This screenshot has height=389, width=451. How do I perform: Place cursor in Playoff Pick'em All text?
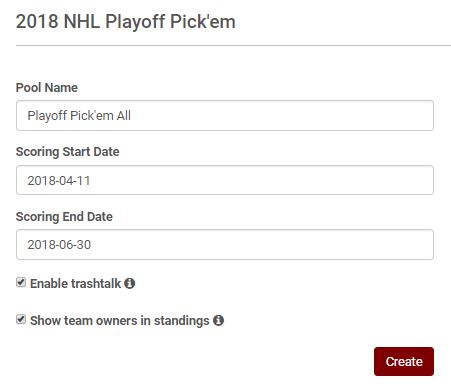coord(79,116)
